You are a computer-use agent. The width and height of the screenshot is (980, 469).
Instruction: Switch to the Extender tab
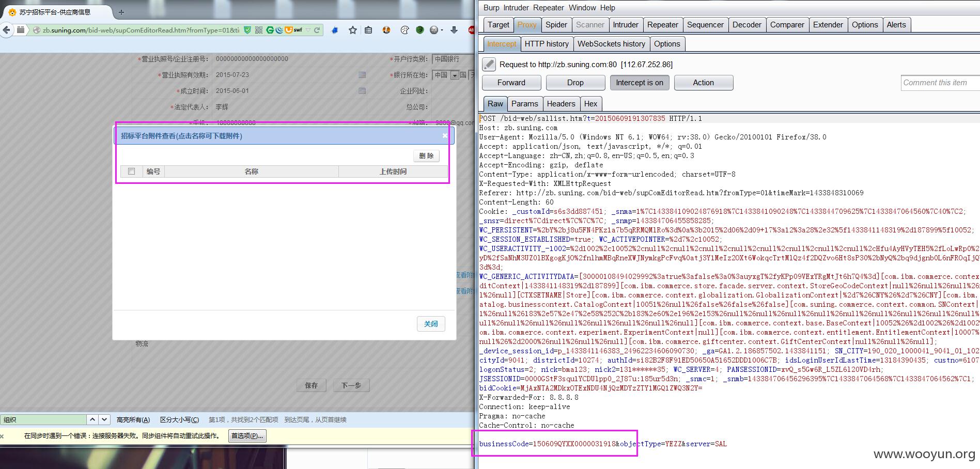click(x=828, y=25)
